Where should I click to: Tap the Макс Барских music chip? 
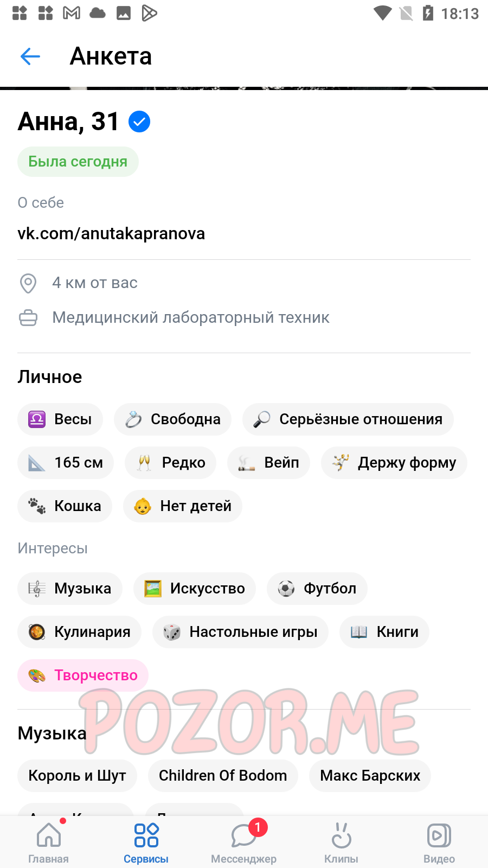tap(370, 776)
